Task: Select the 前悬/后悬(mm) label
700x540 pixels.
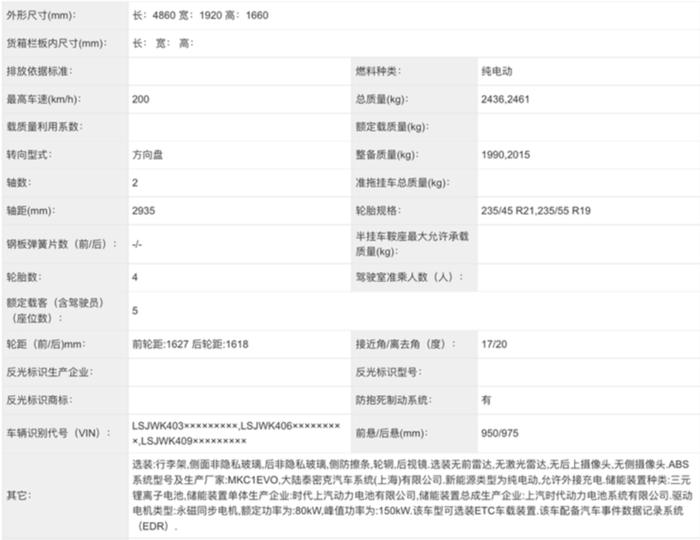Action: coord(392,433)
